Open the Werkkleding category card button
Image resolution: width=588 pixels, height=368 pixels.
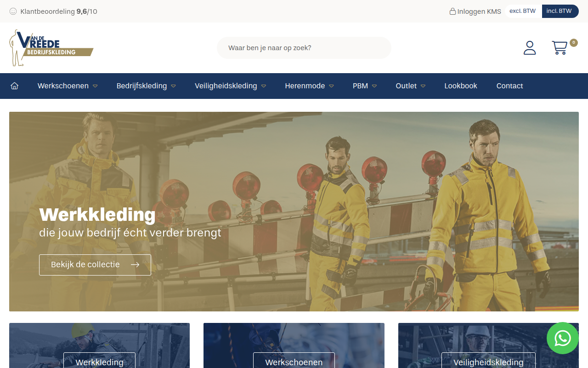(x=99, y=361)
